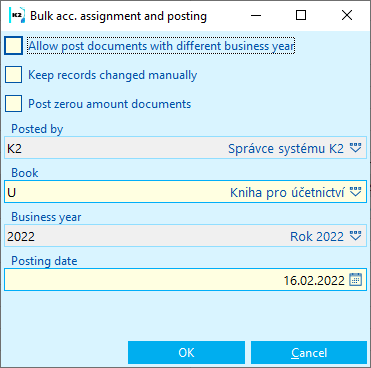Screen dimensions: 371x368
Task: Expand the Business year dropdown arrow
Action: click(x=355, y=236)
